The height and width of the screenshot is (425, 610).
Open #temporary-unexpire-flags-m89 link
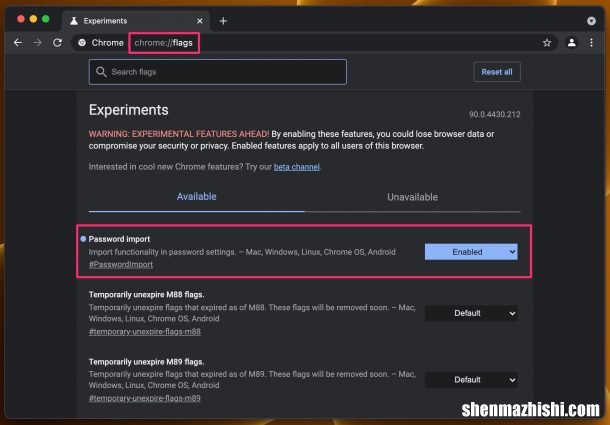pyautogui.click(x=145, y=398)
